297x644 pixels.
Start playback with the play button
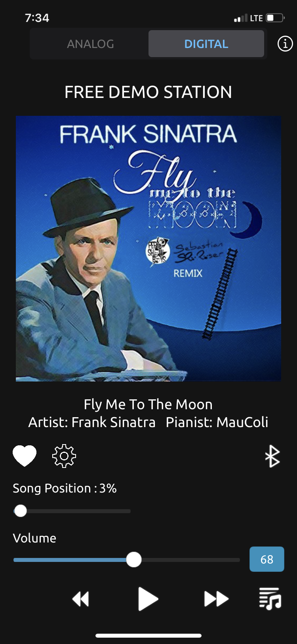148,599
